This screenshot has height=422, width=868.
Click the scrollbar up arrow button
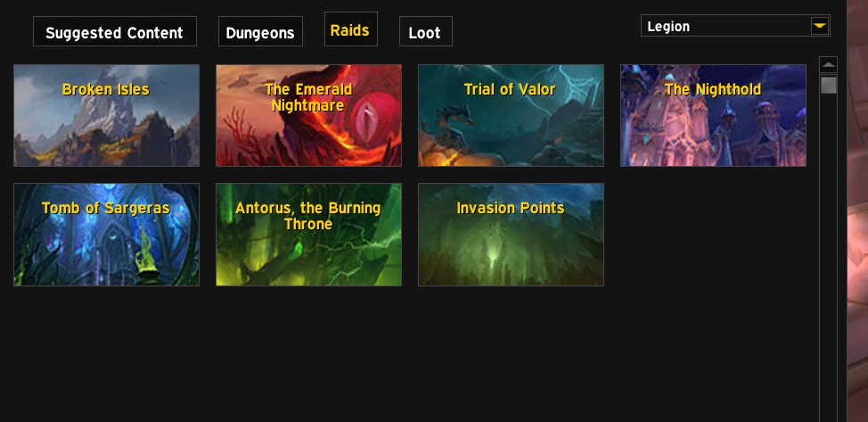828,65
